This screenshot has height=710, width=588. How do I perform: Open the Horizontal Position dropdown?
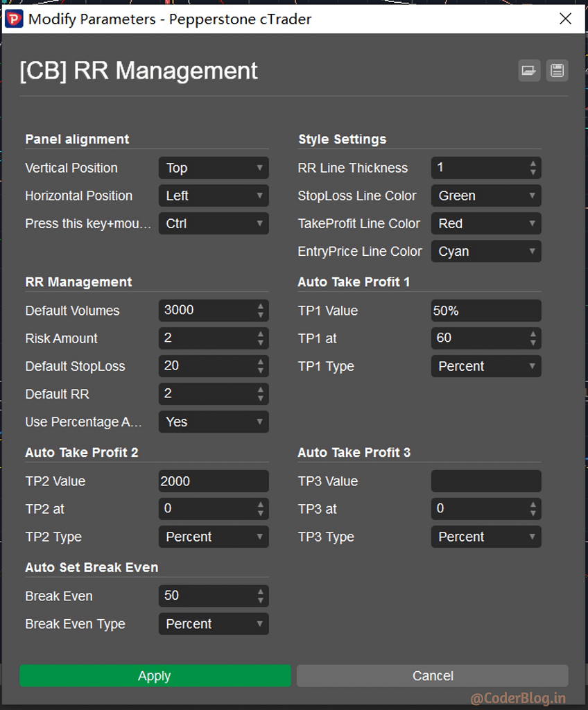[x=214, y=196]
